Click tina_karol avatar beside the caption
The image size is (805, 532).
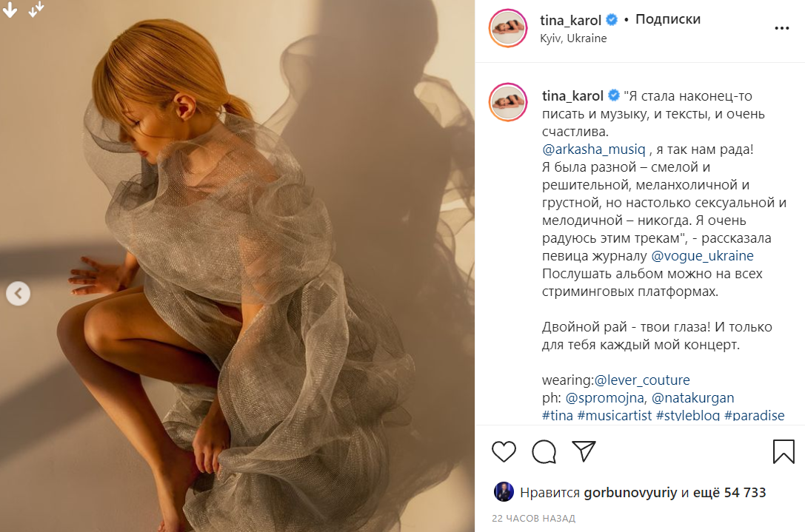tap(508, 102)
